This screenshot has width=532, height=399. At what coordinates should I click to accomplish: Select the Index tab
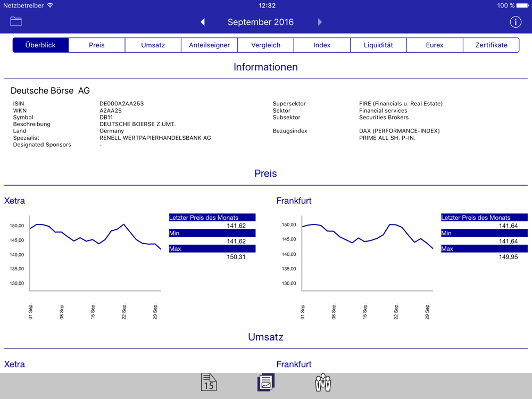(322, 45)
